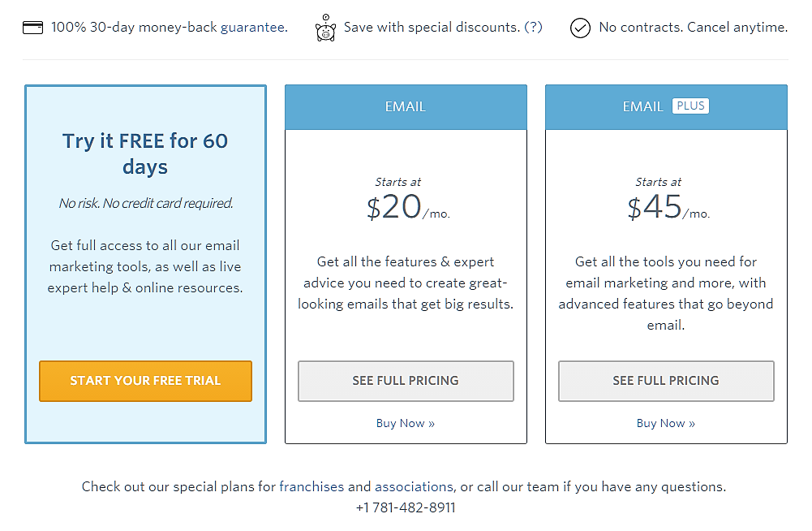Click the money-back guarantee link

(169, 28)
